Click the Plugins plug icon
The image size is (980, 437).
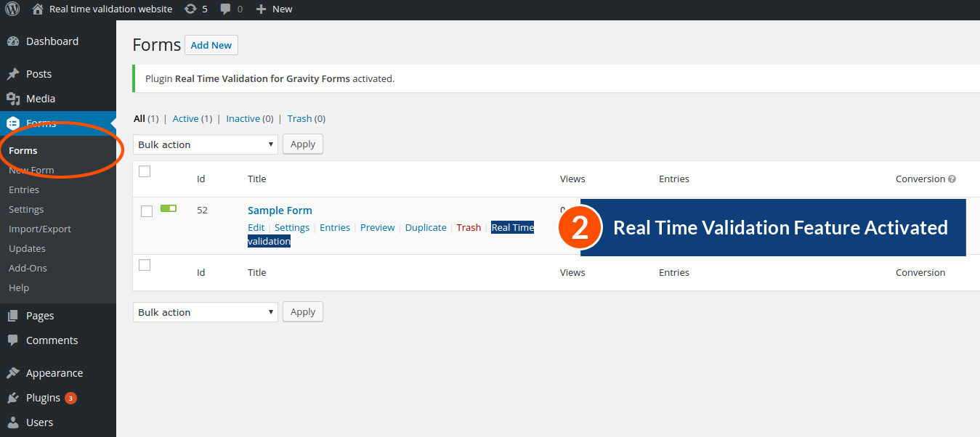coord(13,398)
